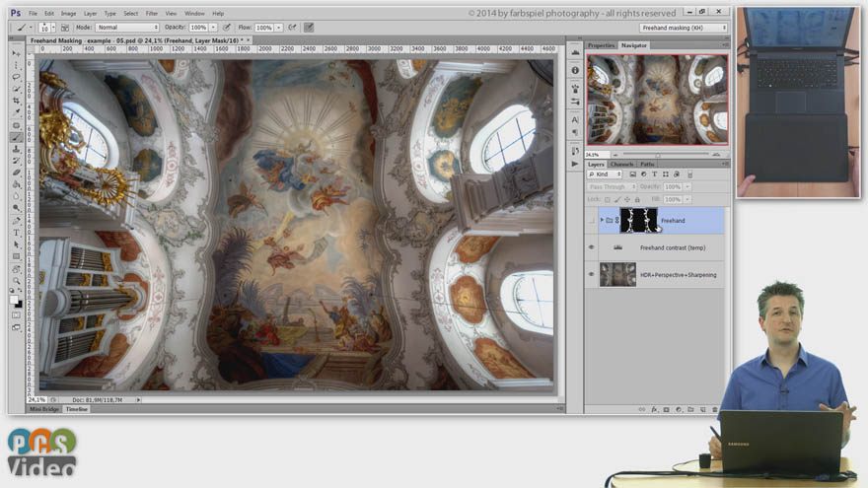The image size is (868, 488).
Task: Click the create new group button
Action: tap(690, 410)
